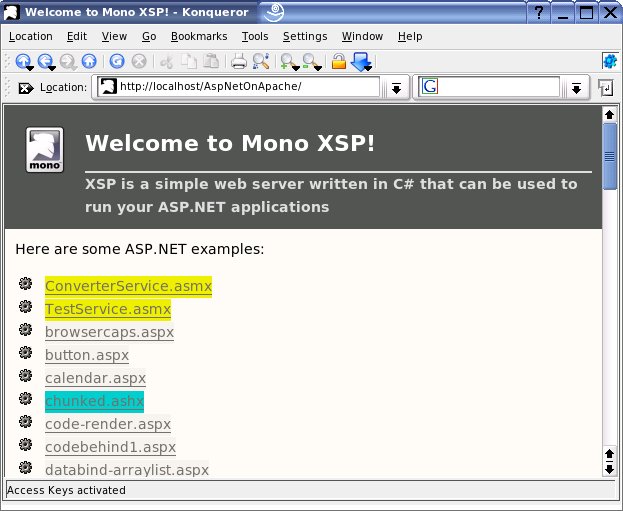Open the chunked.ashx link
The image size is (623, 511).
point(94,401)
